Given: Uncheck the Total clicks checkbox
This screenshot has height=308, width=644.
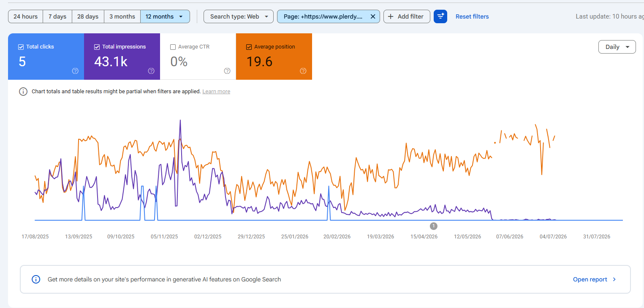Looking at the screenshot, I should coord(21,47).
